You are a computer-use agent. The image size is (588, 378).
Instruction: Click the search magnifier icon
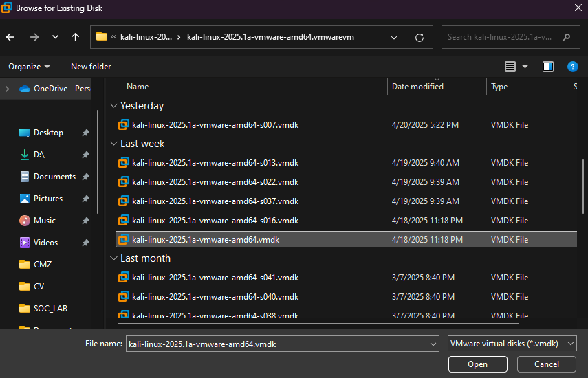[x=566, y=37]
